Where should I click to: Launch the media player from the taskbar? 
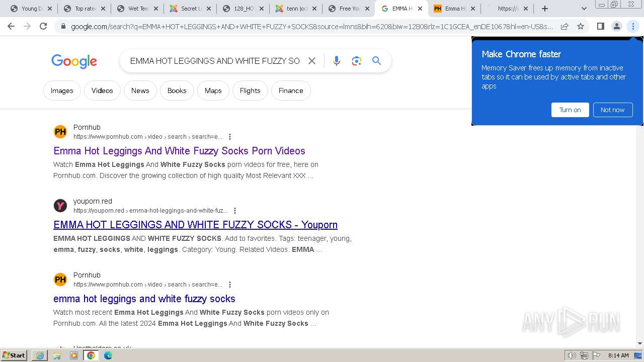[x=74, y=355]
